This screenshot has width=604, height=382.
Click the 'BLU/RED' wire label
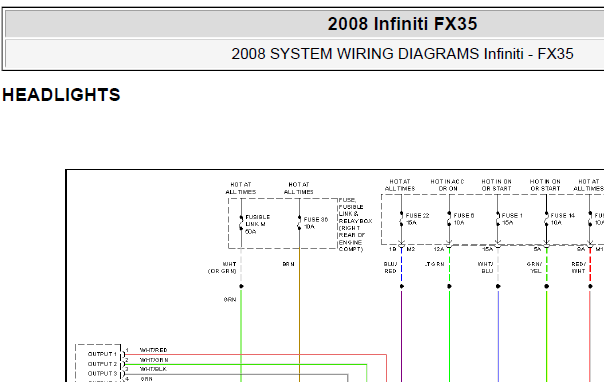pyautogui.click(x=390, y=267)
